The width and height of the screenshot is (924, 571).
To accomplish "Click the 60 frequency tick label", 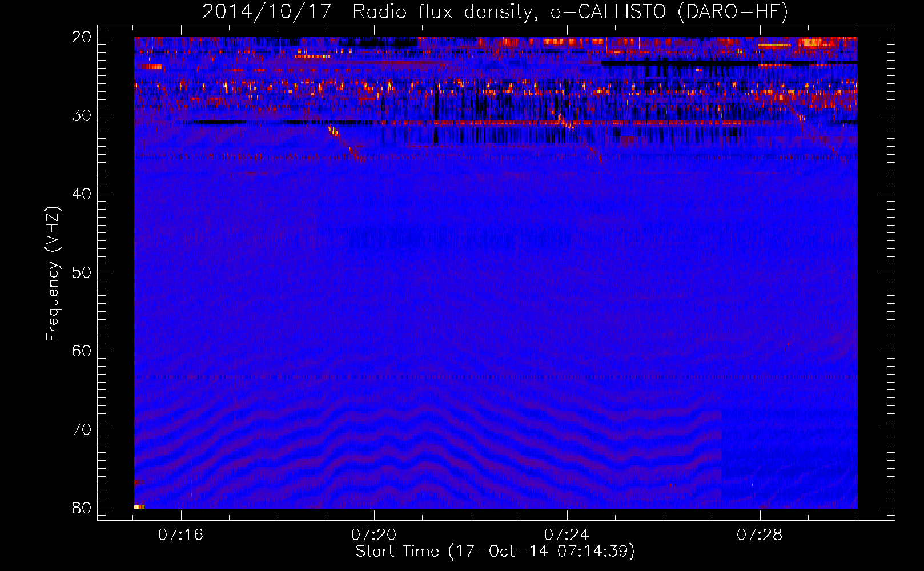I will pyautogui.click(x=82, y=351).
